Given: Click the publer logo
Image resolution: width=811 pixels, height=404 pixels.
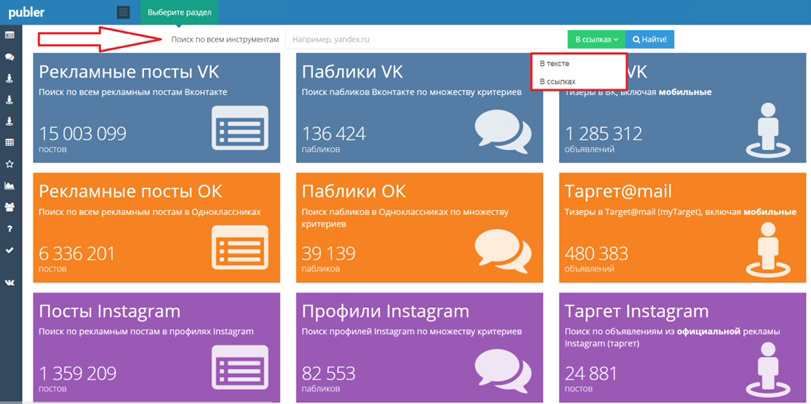Looking at the screenshot, I should pyautogui.click(x=26, y=13).
